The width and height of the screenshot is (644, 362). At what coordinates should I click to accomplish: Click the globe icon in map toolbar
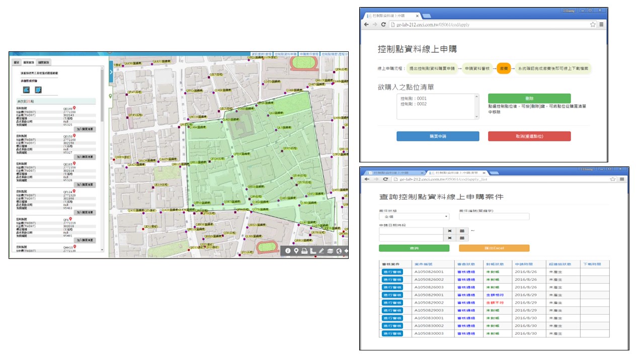pyautogui.click(x=339, y=250)
